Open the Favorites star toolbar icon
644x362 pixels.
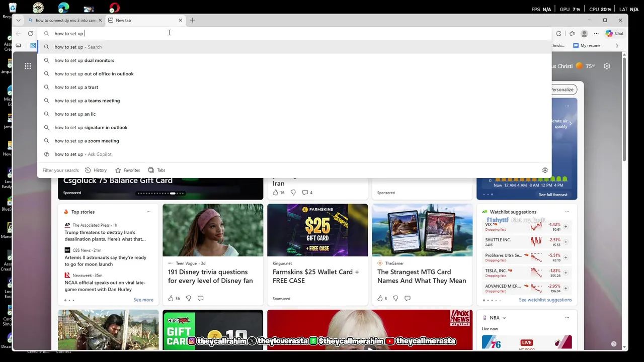[572, 34]
